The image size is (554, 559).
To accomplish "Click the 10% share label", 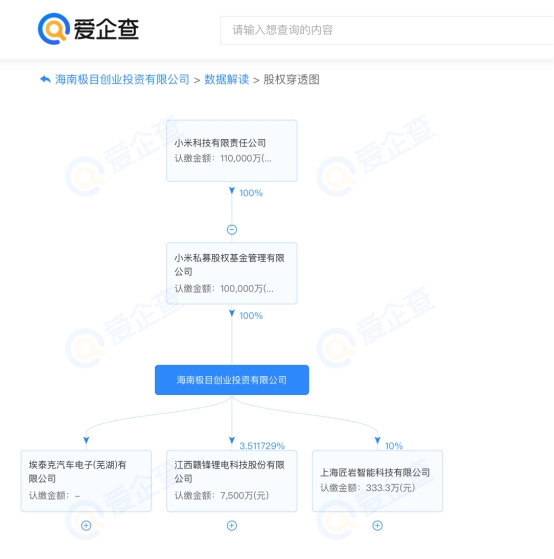I will 394,446.
